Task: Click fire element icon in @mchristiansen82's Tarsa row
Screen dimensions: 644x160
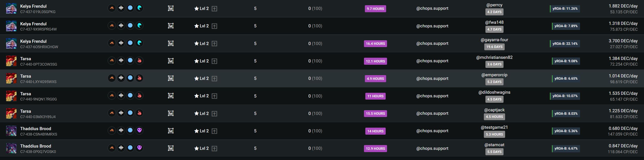Action: [140, 60]
